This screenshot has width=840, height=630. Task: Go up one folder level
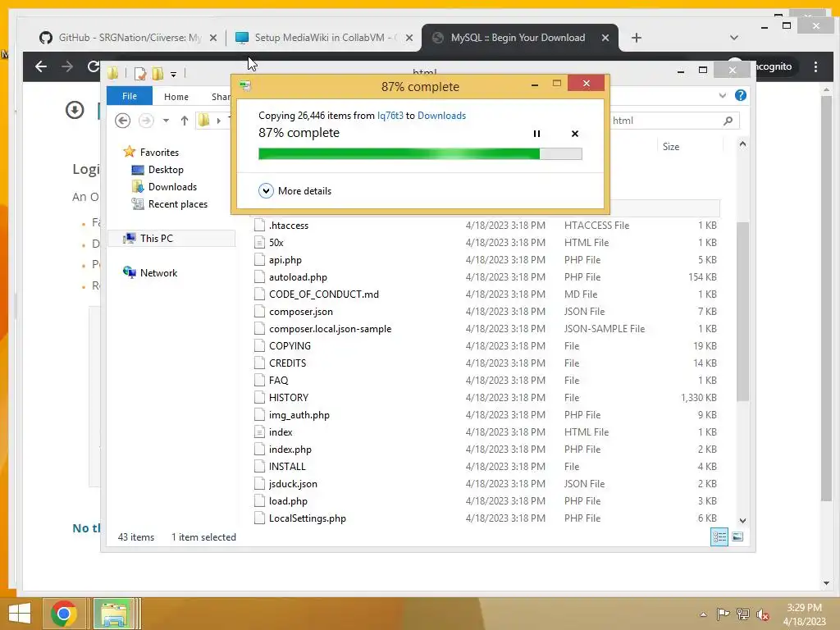(185, 121)
